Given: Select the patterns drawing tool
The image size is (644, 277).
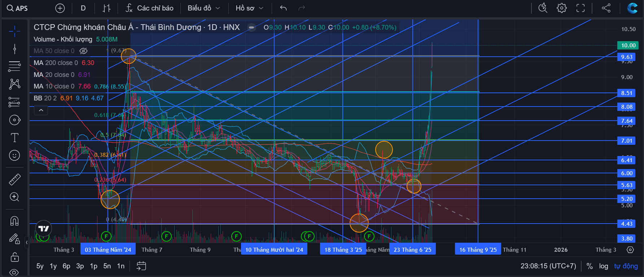Looking at the screenshot, I should (x=14, y=84).
